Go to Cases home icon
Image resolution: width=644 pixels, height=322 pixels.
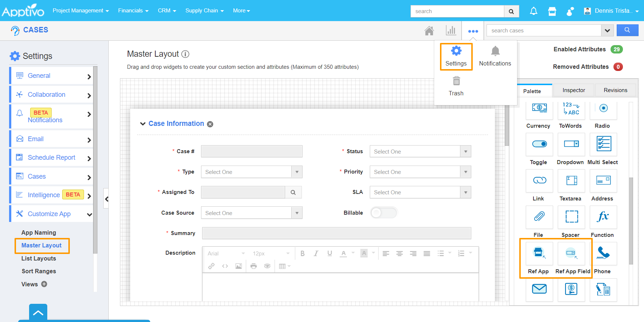(x=429, y=31)
